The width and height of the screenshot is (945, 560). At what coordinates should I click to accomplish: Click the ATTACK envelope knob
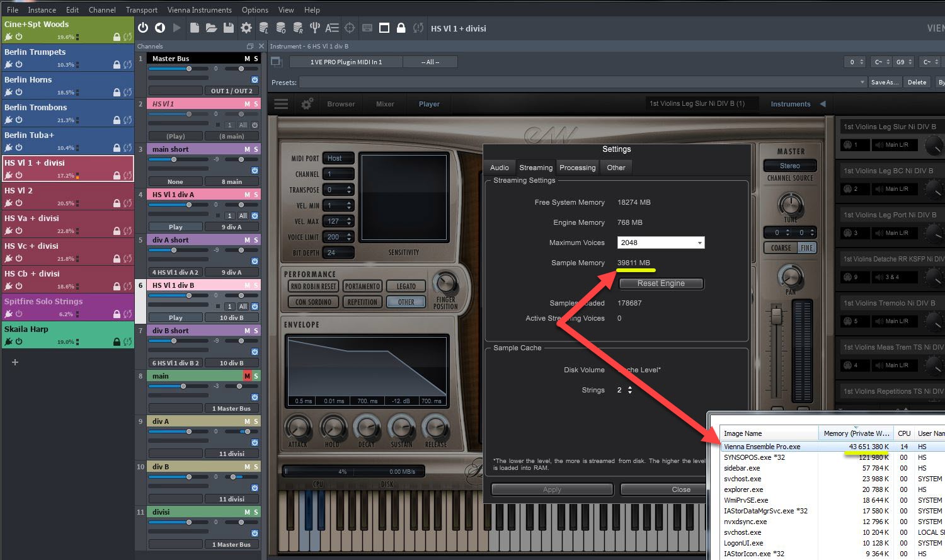click(x=297, y=428)
